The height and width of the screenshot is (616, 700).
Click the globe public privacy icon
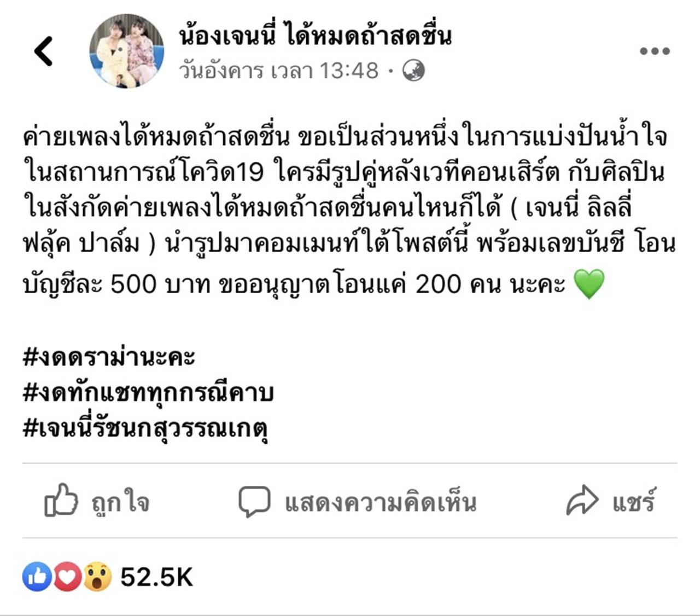[413, 71]
